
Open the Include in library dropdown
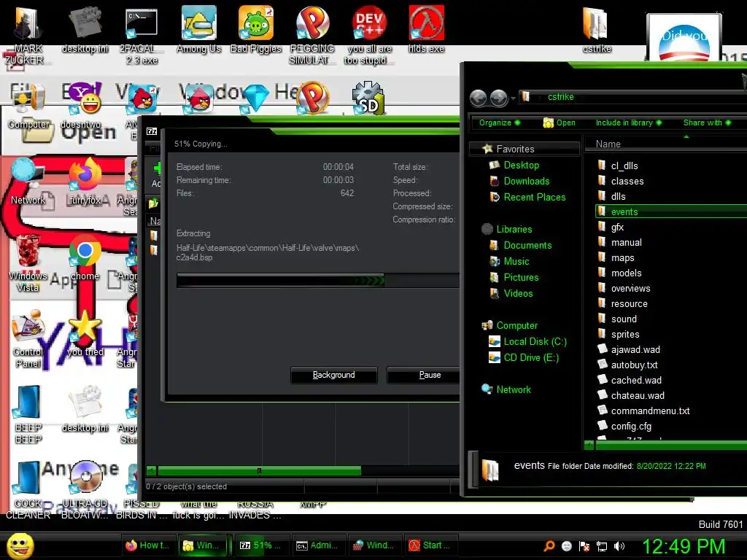pos(628,122)
